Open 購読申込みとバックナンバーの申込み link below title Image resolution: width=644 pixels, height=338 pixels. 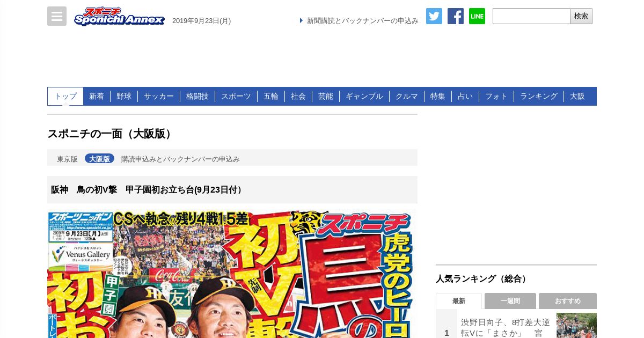(180, 159)
